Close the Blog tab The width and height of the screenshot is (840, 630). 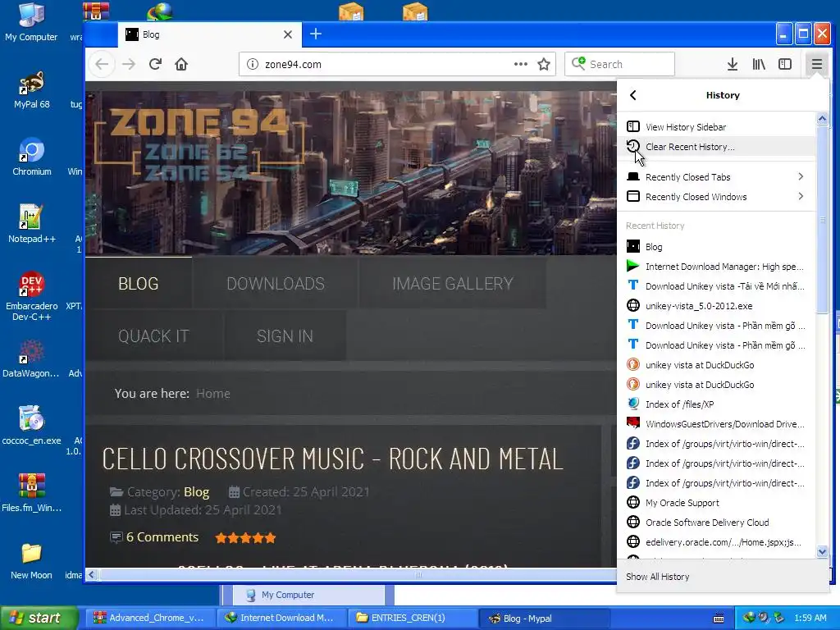pos(288,34)
